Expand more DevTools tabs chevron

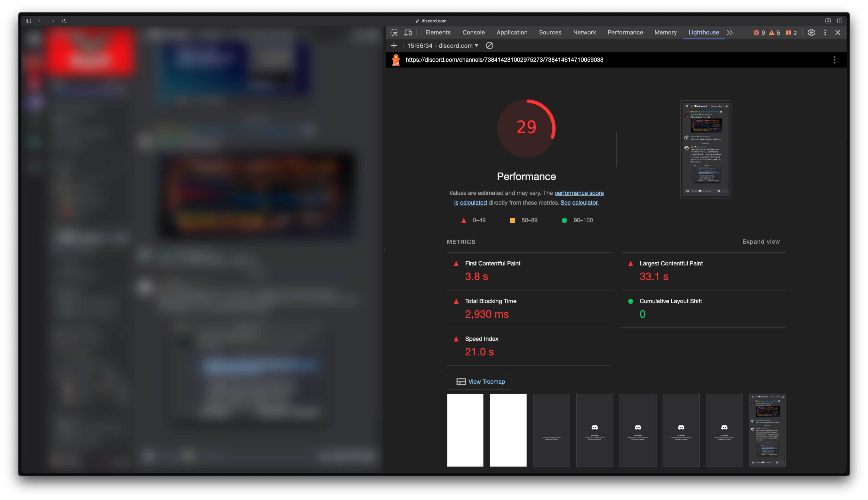click(x=730, y=33)
